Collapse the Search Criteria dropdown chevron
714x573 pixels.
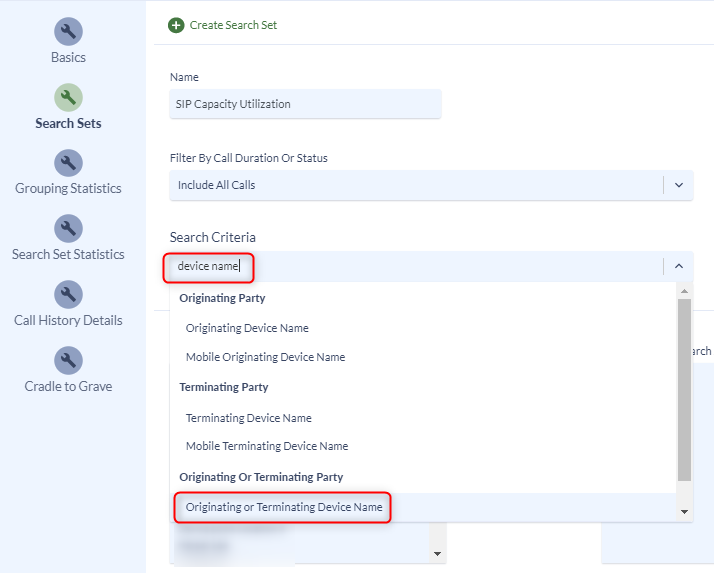(679, 266)
